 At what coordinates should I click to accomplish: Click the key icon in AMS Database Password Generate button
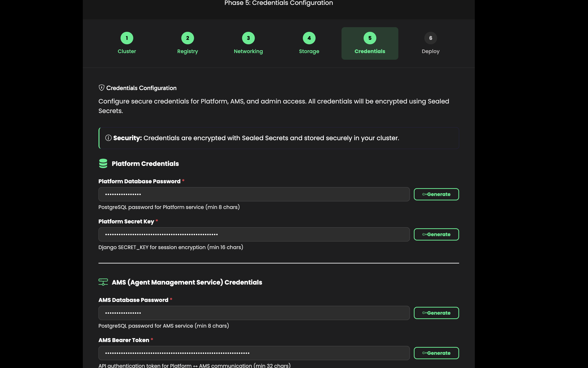point(425,313)
